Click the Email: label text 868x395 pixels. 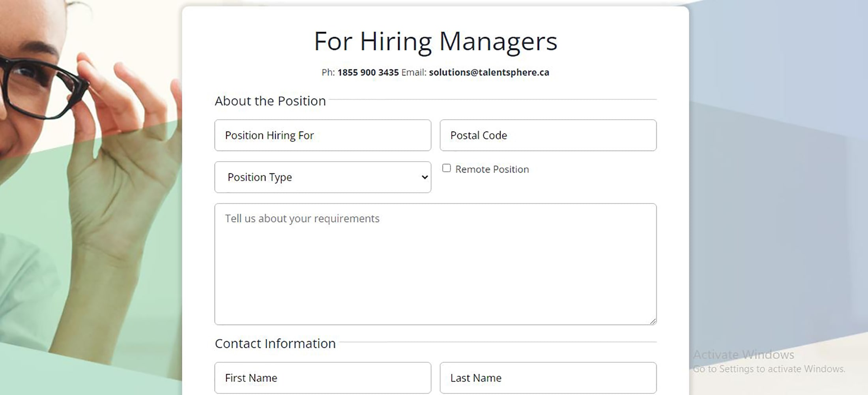point(413,73)
